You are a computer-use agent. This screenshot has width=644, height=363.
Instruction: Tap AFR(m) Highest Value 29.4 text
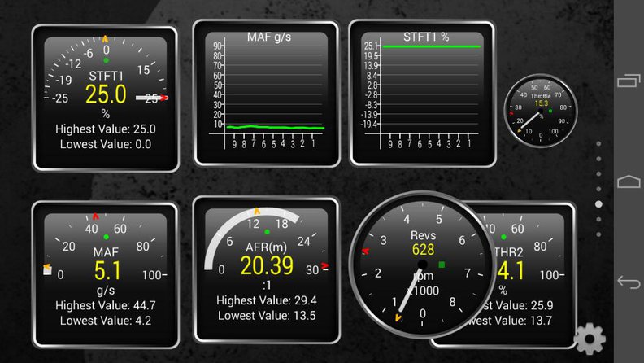click(266, 300)
